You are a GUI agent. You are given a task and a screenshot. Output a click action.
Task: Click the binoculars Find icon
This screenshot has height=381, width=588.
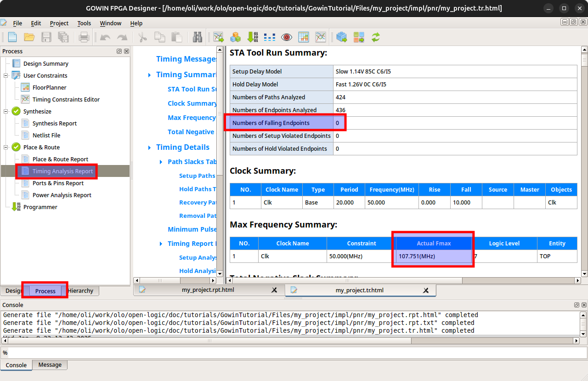(198, 37)
